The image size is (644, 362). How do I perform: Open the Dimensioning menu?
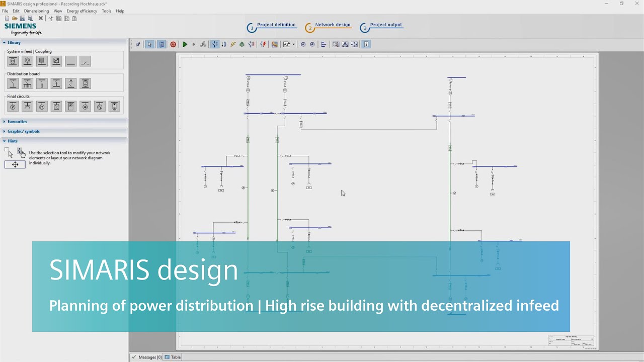pyautogui.click(x=37, y=11)
